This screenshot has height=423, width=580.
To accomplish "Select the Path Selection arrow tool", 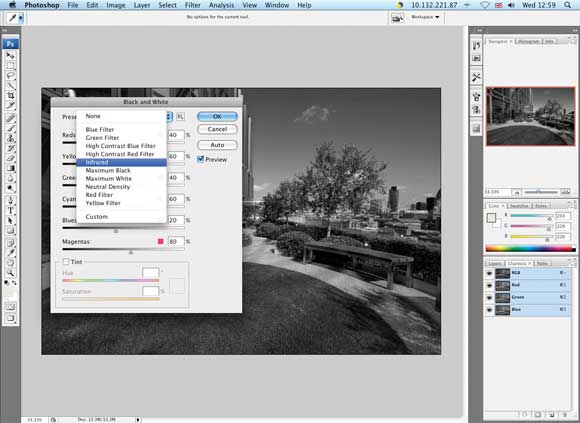I will pos(10,221).
